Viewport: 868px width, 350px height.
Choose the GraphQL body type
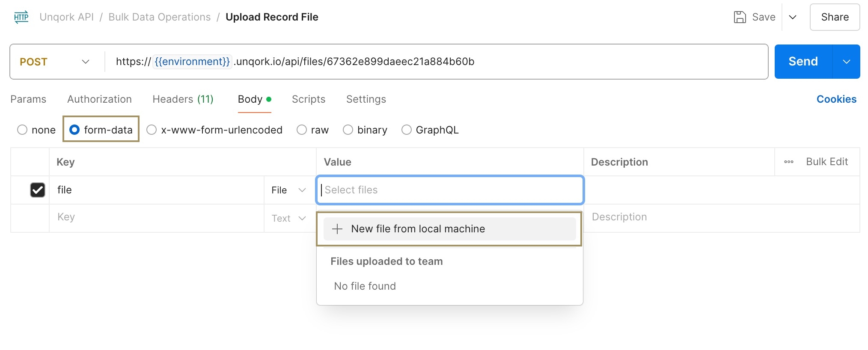[x=407, y=130]
